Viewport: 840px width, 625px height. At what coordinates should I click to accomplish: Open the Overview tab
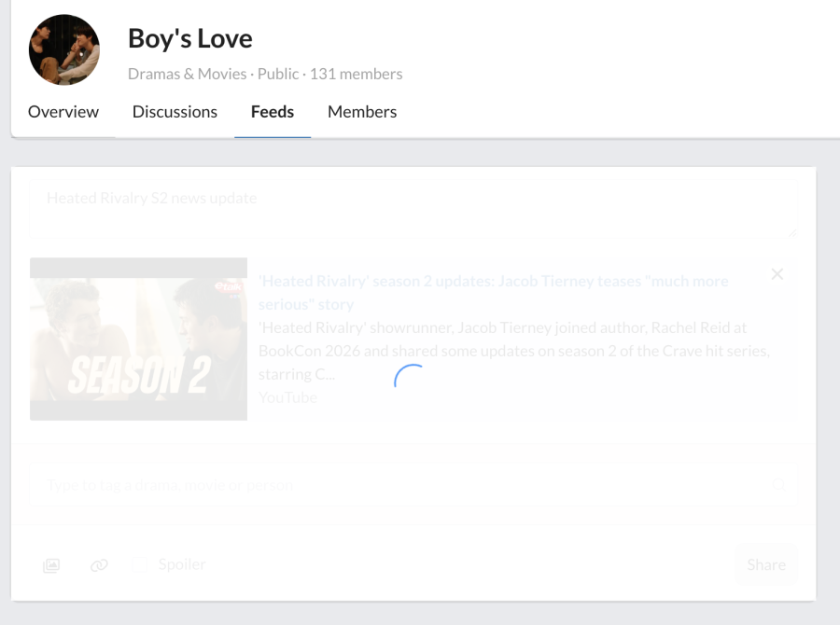point(63,112)
